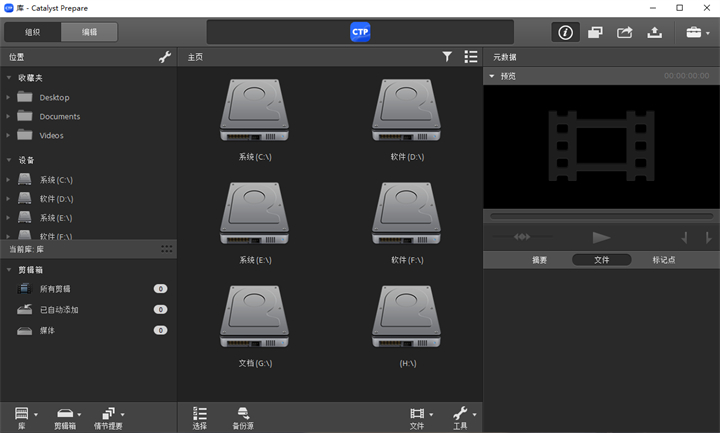Select 所有剪辑 in the bin list
Image resolution: width=720 pixels, height=433 pixels.
[x=55, y=289]
